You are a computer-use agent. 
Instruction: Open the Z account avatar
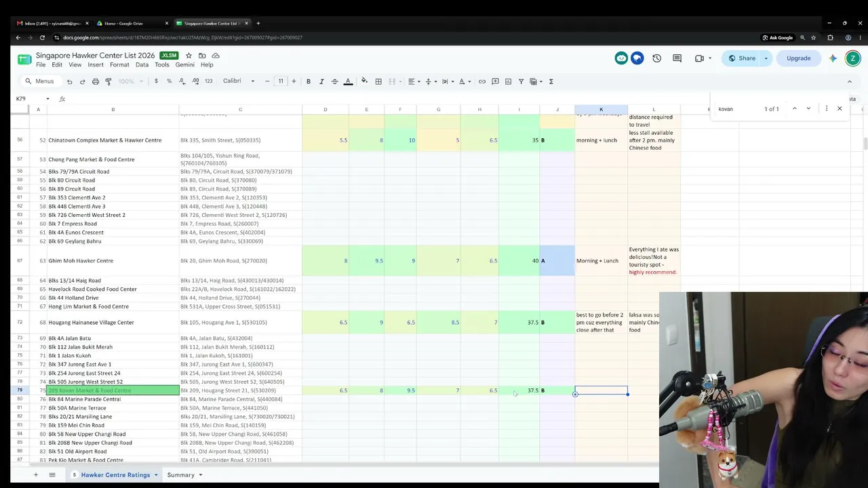(x=852, y=58)
